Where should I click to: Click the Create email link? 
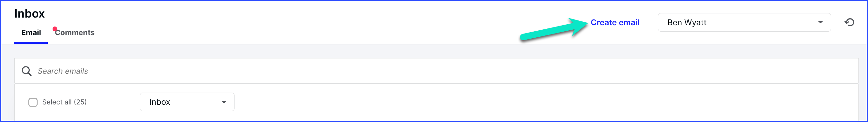tap(615, 22)
